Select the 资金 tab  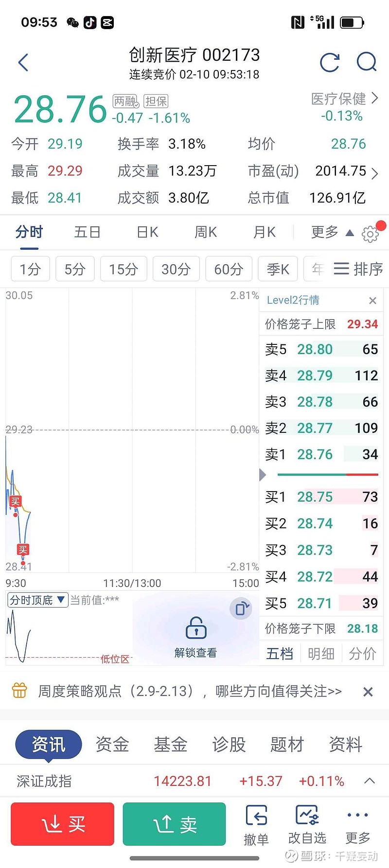(112, 744)
